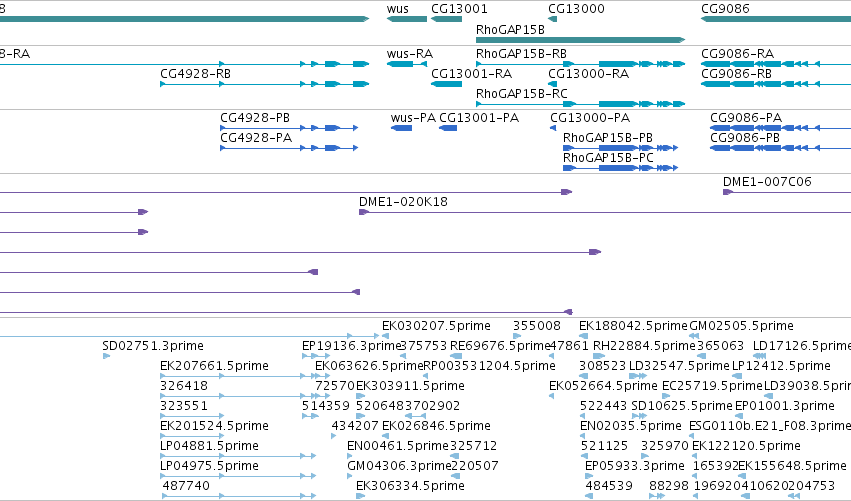Select EST EK155648.5prime
This screenshot has height=501, width=851.
(x=792, y=466)
